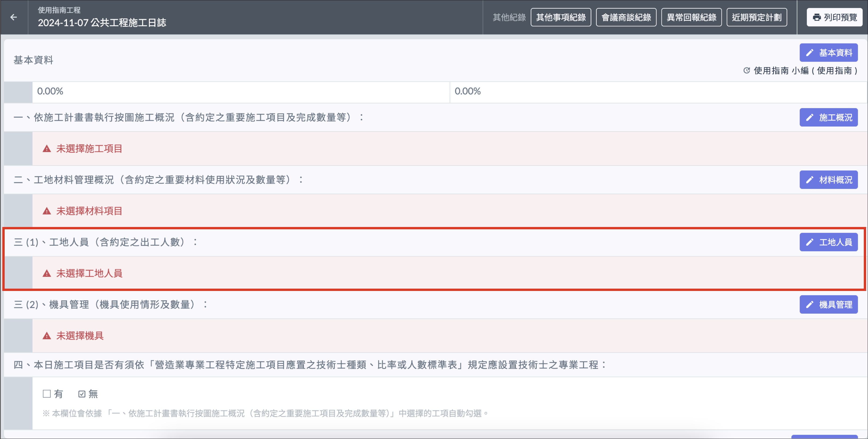The height and width of the screenshot is (439, 868).
Task: Click the back arrow icon
Action: (x=14, y=17)
